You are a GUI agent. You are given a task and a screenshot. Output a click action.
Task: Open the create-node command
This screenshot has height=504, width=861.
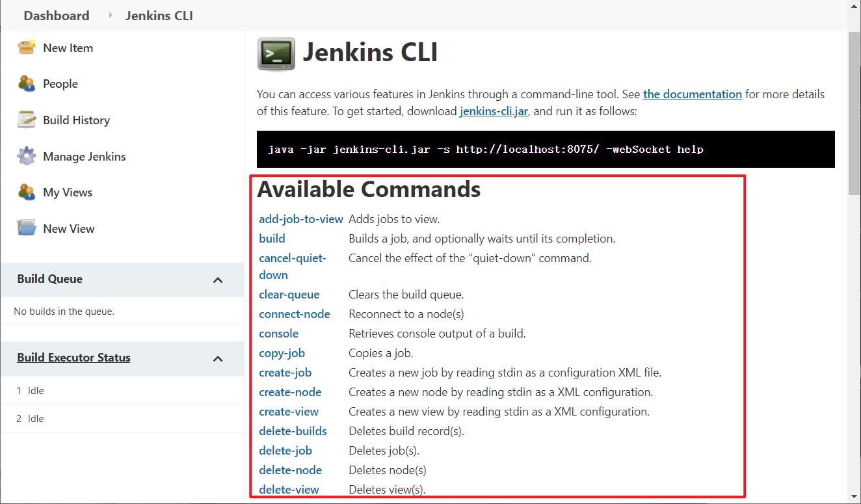(x=290, y=392)
